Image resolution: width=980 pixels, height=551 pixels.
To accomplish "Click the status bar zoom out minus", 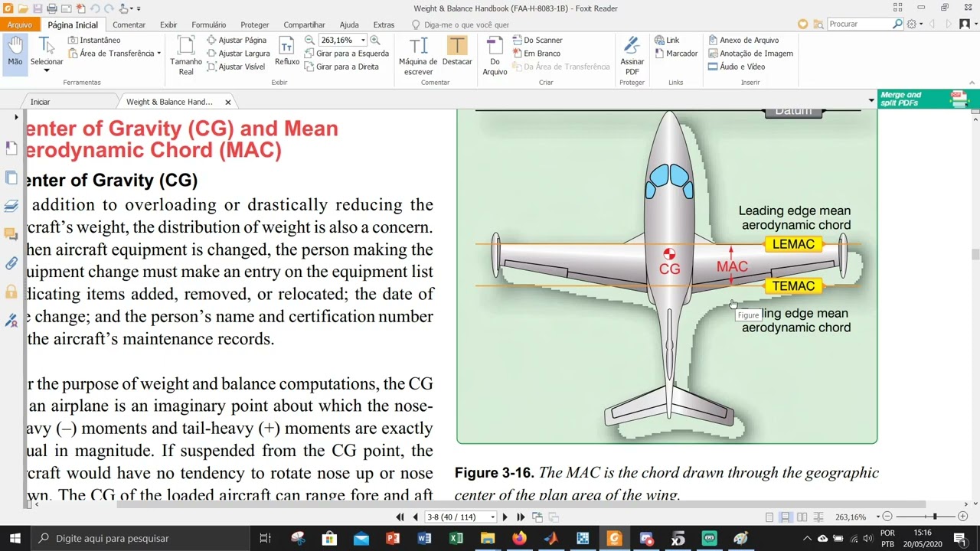I will coord(887,517).
